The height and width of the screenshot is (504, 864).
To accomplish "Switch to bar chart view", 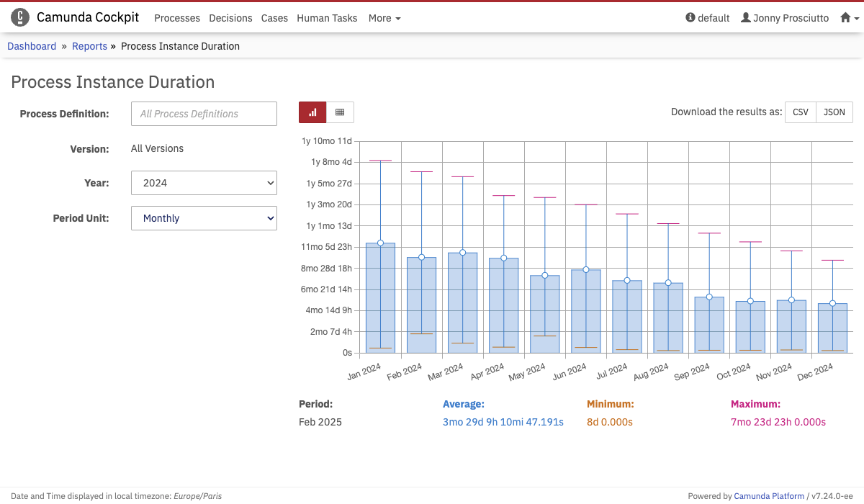I will click(312, 112).
